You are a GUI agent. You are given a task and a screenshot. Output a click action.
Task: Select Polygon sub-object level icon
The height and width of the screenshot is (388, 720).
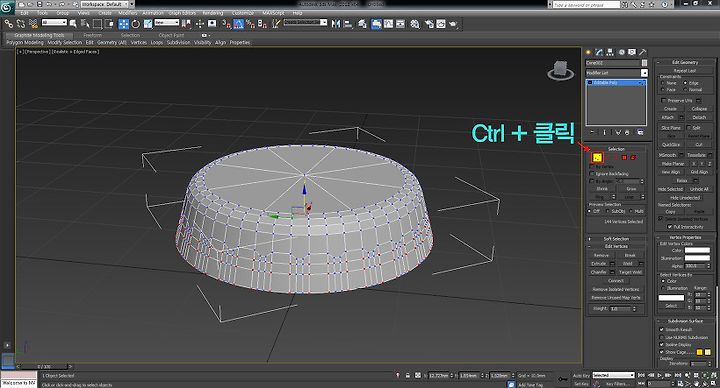(x=624, y=157)
